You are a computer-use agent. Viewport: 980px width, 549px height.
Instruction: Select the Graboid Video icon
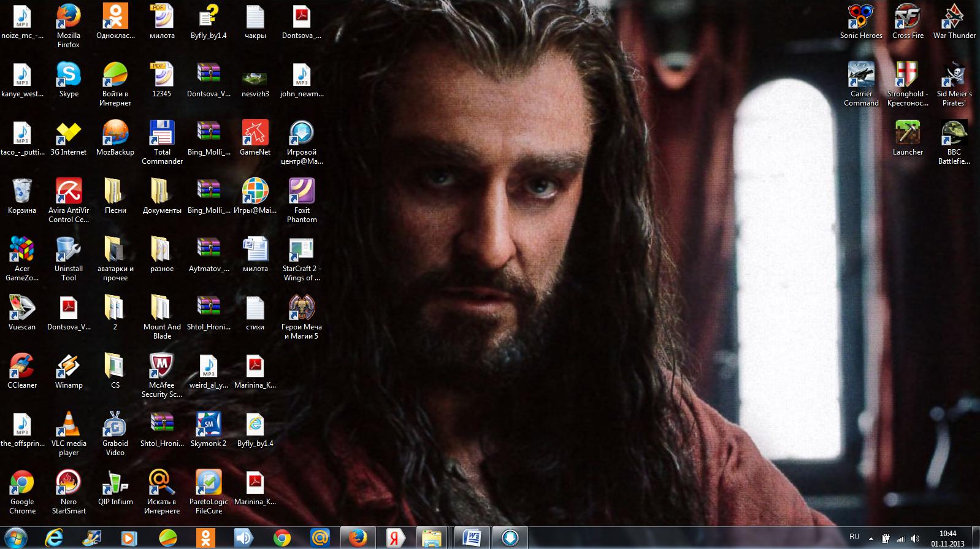click(115, 434)
